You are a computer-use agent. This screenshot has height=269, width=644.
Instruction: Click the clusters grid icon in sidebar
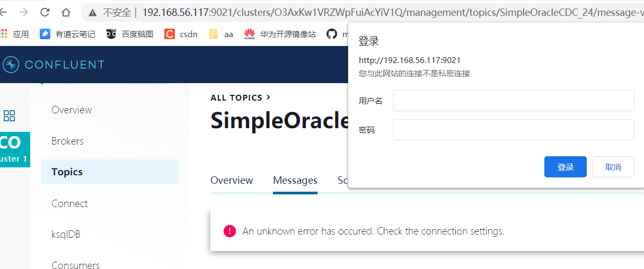[10, 115]
